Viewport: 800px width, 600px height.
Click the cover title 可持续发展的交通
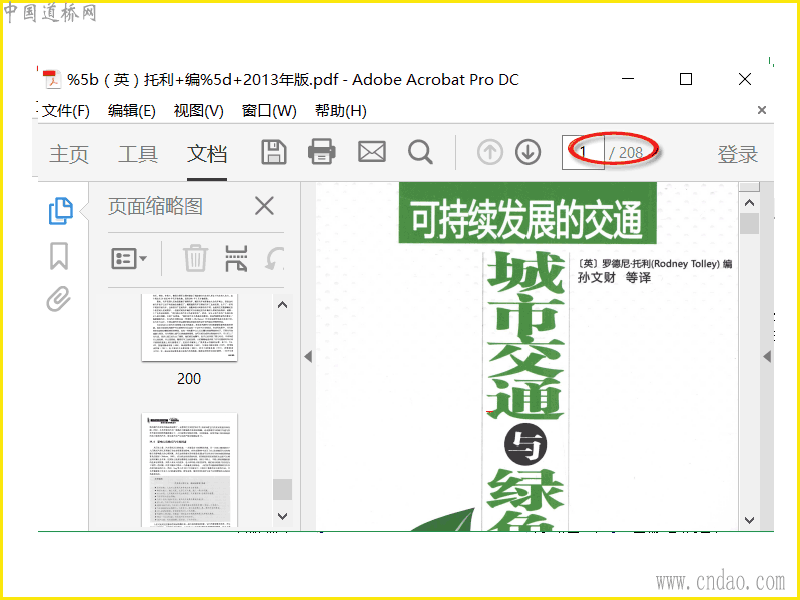527,219
